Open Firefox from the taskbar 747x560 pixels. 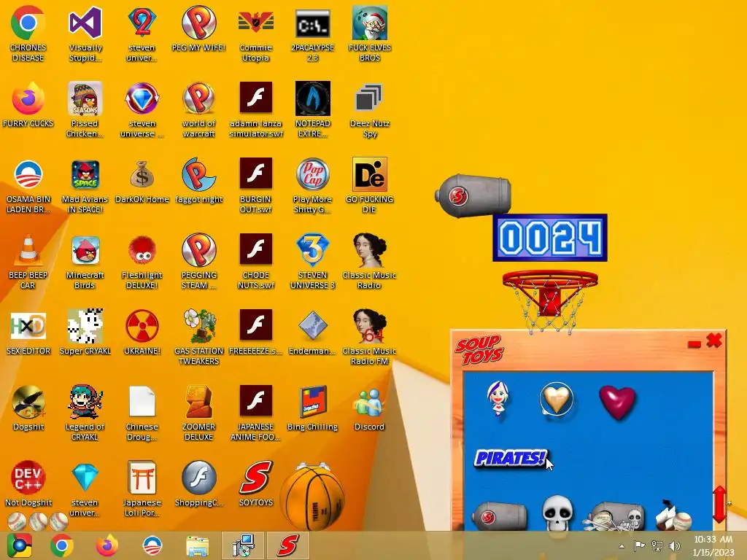[107, 545]
